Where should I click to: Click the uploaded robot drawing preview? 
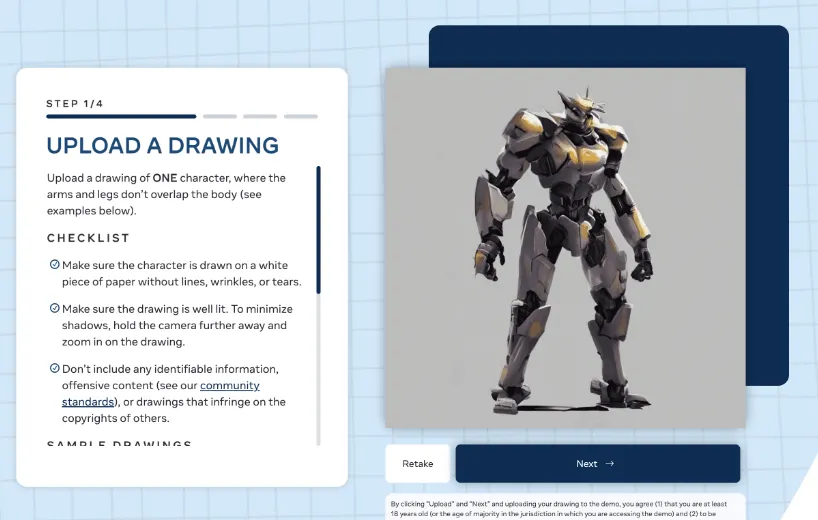pos(565,248)
